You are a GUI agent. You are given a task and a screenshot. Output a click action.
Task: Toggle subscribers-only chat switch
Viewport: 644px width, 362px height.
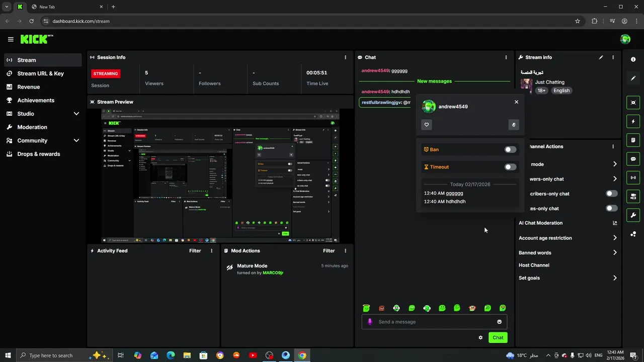pos(611,194)
